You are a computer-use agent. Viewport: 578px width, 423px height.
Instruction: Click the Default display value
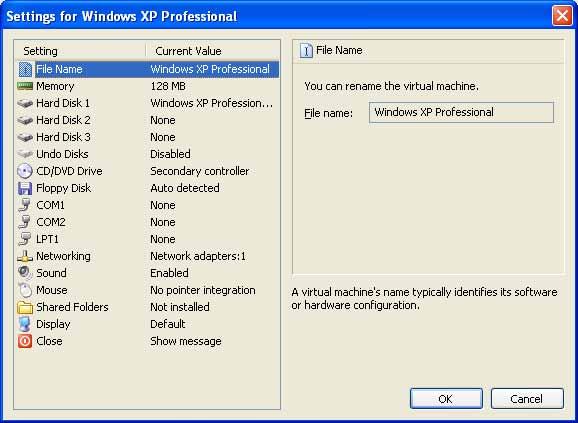168,324
